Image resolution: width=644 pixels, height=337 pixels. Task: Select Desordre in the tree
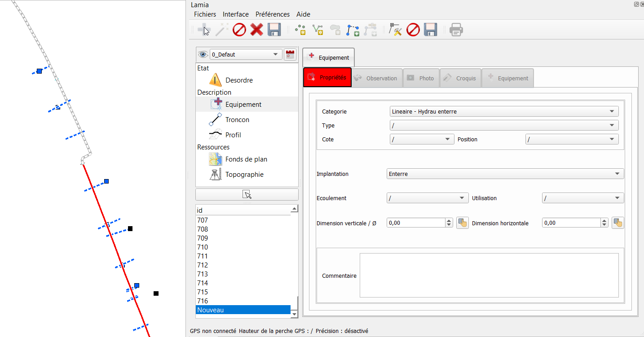click(x=239, y=80)
